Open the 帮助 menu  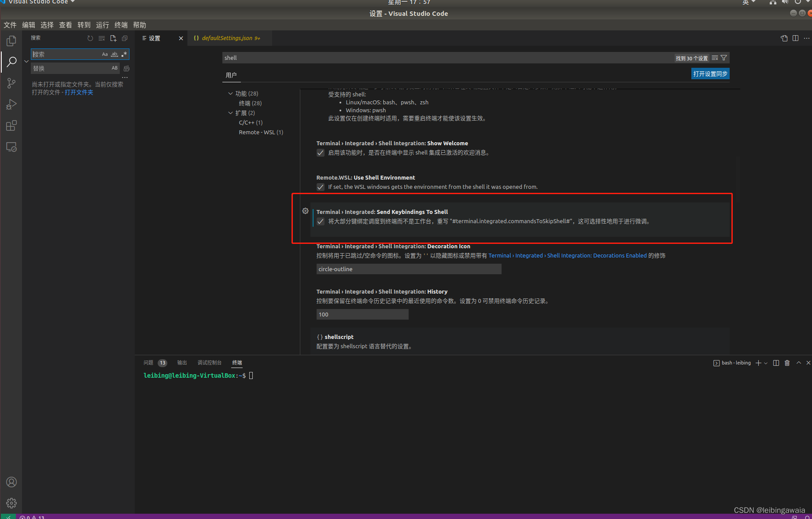[140, 25]
